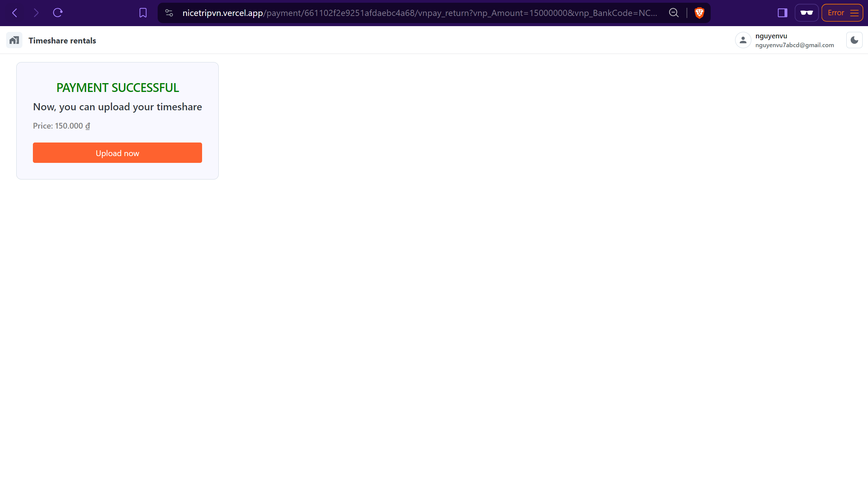Click the browser forward navigation arrow
The image size is (868, 492).
click(x=36, y=13)
